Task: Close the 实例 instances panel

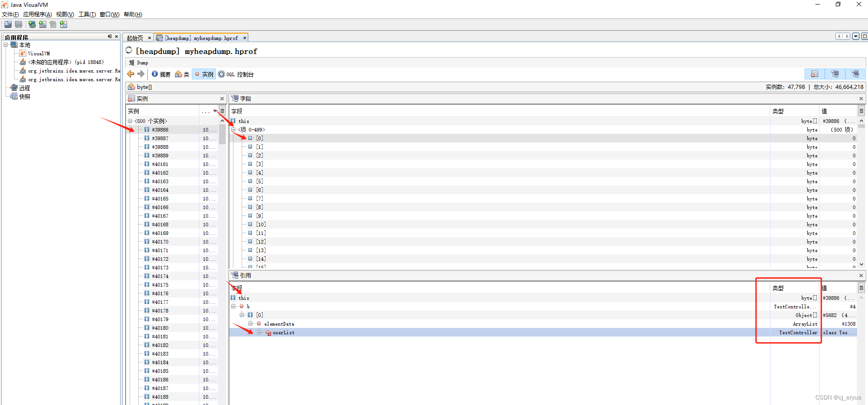Action: point(222,98)
